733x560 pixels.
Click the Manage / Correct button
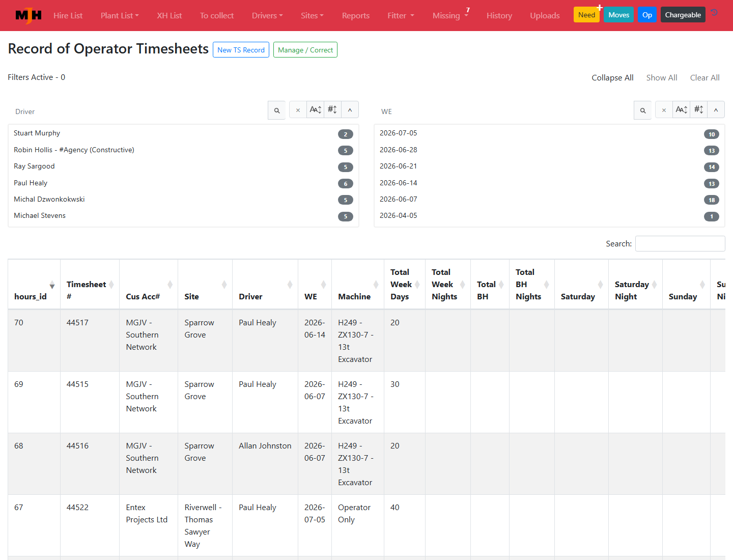[305, 50]
